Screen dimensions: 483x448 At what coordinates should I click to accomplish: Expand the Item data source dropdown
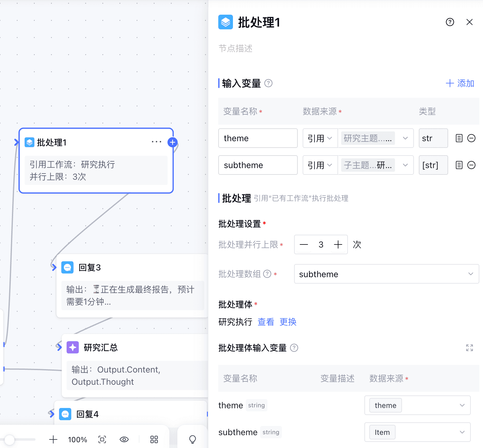(x=417, y=432)
